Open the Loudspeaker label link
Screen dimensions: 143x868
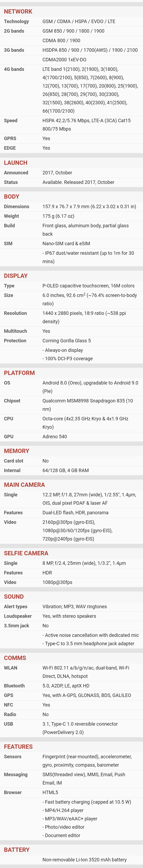pyautogui.click(x=17, y=616)
